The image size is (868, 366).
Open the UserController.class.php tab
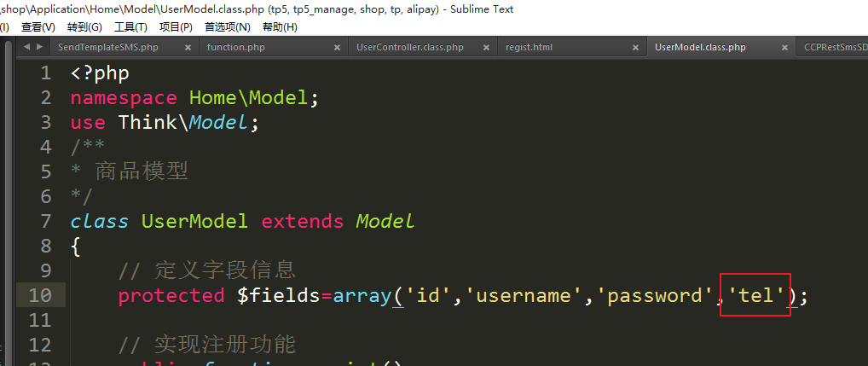[409, 48]
